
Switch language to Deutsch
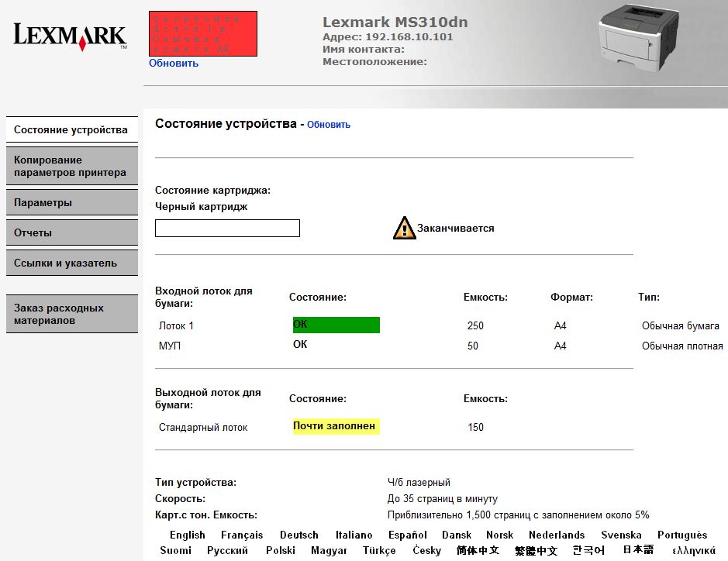(299, 535)
